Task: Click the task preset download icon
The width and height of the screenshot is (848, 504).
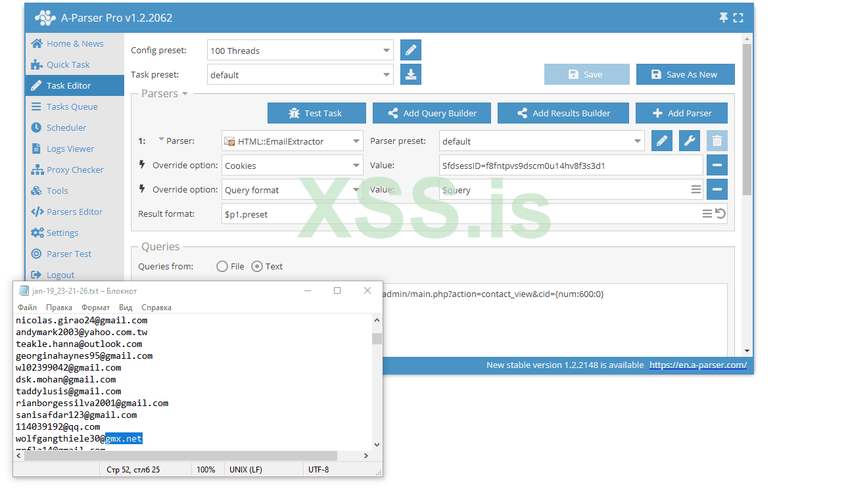Action: click(411, 74)
